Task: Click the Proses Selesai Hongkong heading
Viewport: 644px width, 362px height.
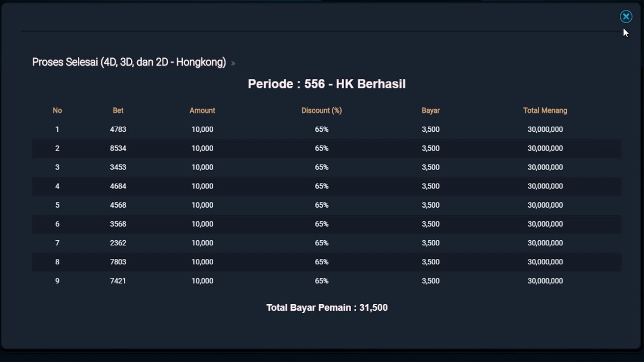Action: 129,62
